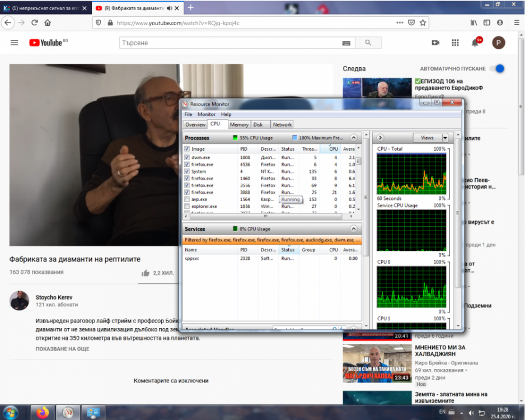Open Monitor menu in Resource Monitor

[206, 114]
